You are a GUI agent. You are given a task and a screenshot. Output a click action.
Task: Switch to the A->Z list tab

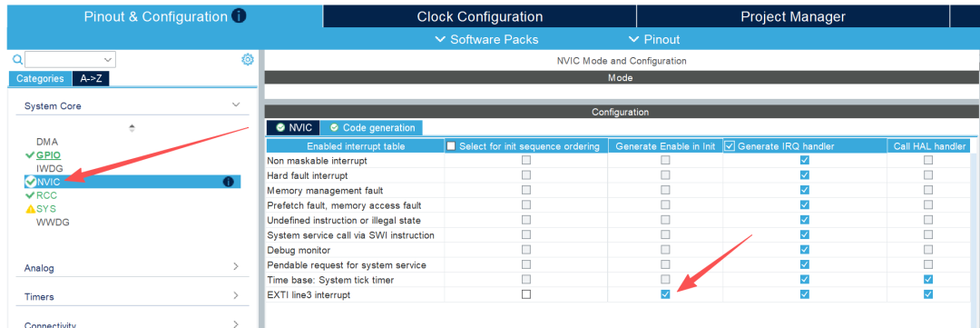click(x=91, y=79)
